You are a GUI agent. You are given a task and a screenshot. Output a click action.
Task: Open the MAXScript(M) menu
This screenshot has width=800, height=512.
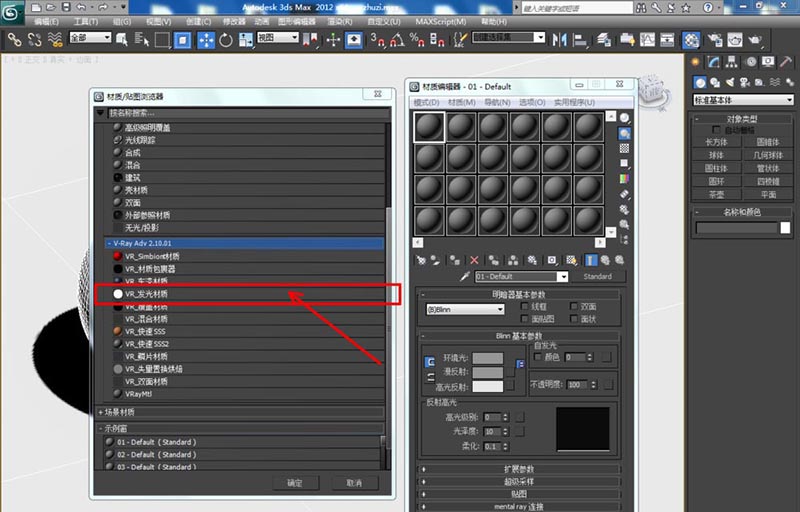tap(441, 21)
